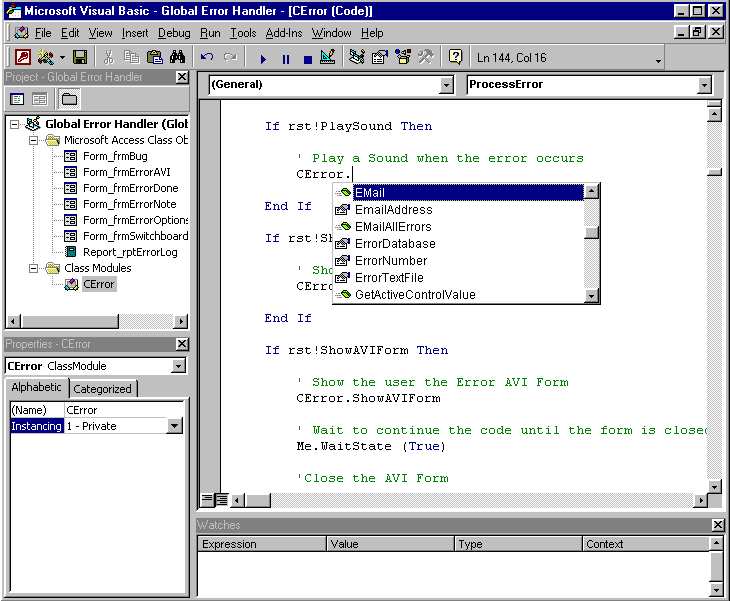Click the Copy toolbar icon

132,57
